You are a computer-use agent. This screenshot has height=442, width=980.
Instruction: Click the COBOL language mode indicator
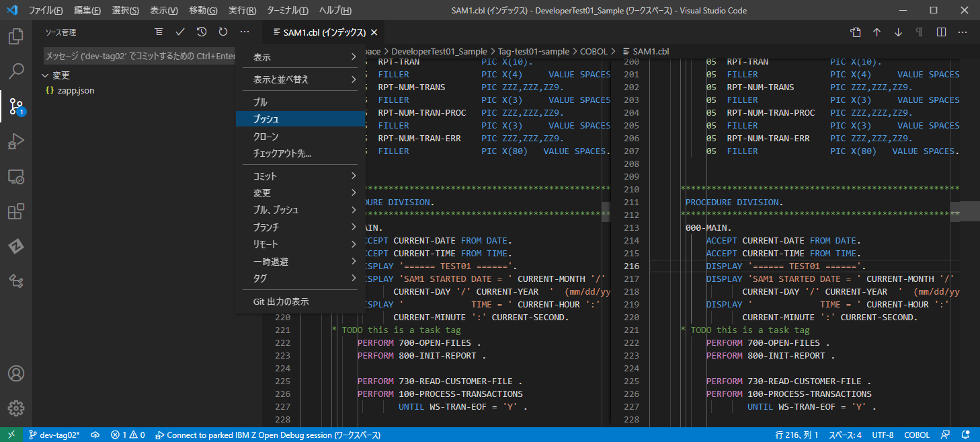tap(917, 435)
